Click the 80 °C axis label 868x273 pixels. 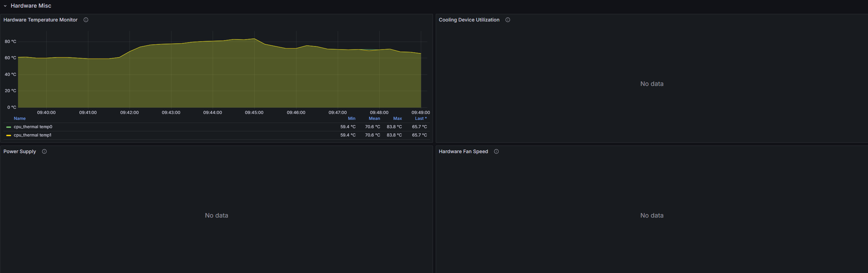pos(10,42)
